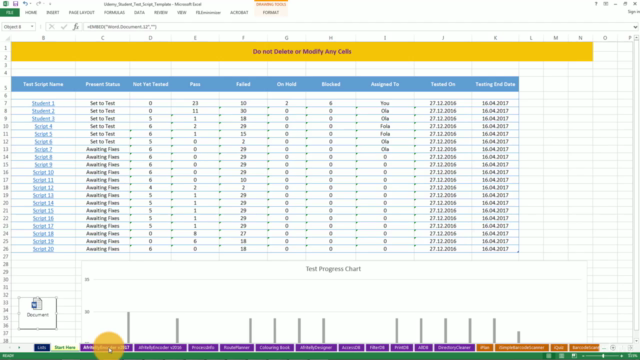Select the Colouring Book sheet tab

(274, 347)
